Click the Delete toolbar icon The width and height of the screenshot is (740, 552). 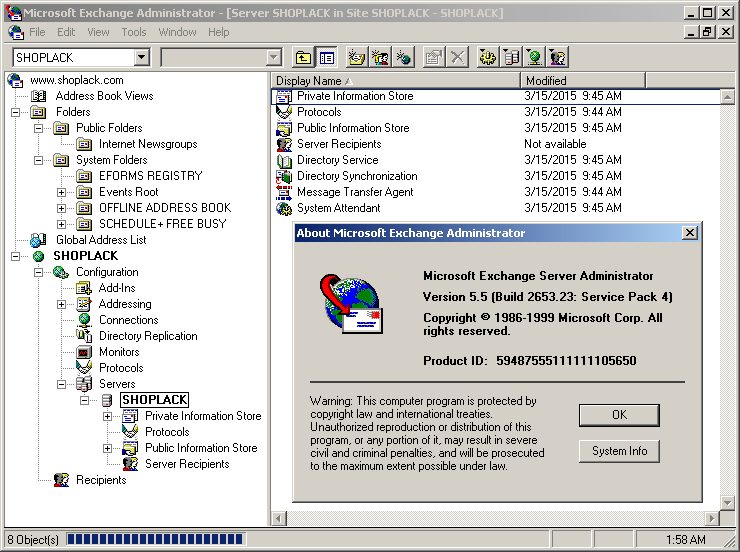pyautogui.click(x=457, y=58)
